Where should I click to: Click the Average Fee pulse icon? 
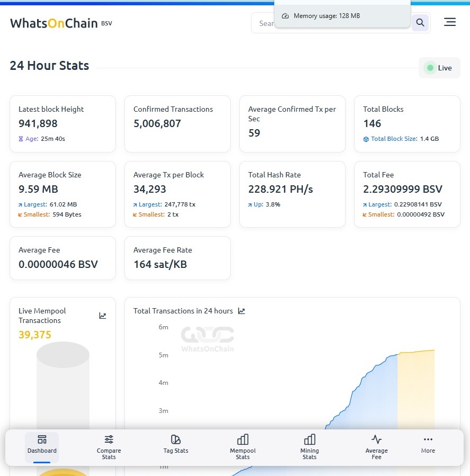[376, 439]
